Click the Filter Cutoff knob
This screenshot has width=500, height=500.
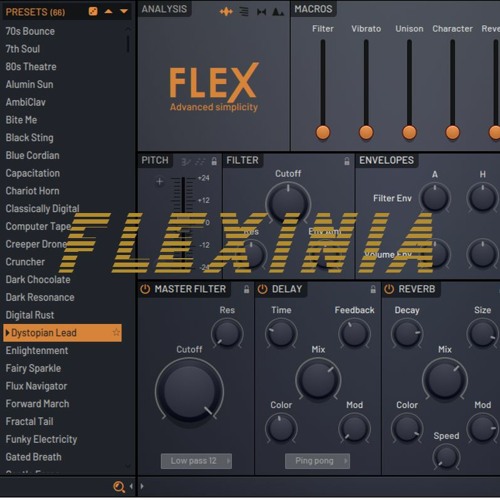(288, 203)
